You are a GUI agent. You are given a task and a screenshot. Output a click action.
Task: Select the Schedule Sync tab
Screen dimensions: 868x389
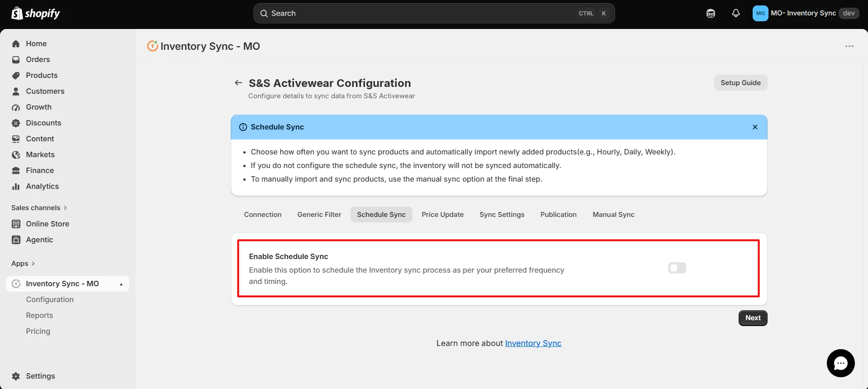coord(381,215)
